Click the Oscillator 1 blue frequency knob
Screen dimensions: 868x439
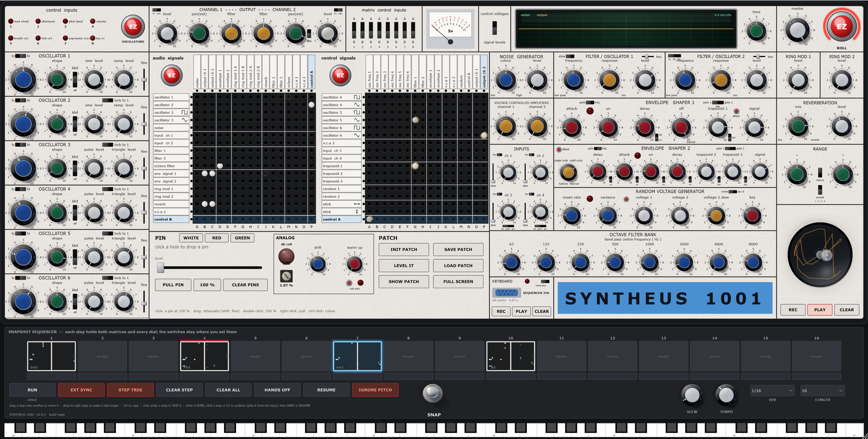[23, 80]
